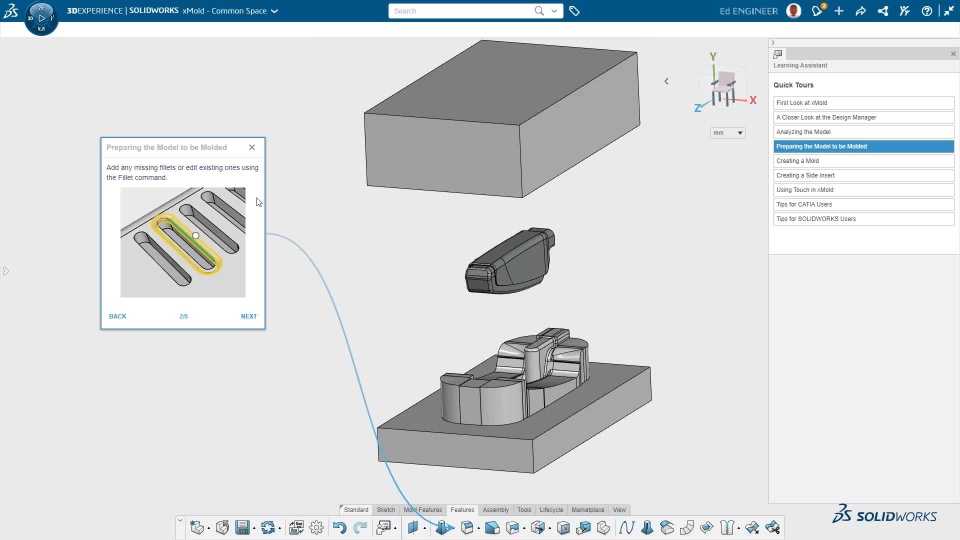Open First Look at xMold tour

pyautogui.click(x=863, y=103)
